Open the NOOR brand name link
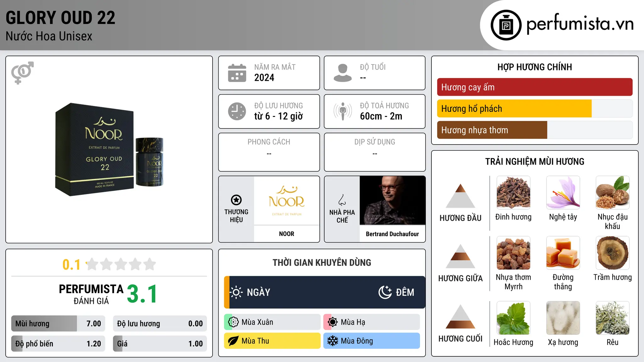Screen dimensions: 644x362 click(287, 234)
